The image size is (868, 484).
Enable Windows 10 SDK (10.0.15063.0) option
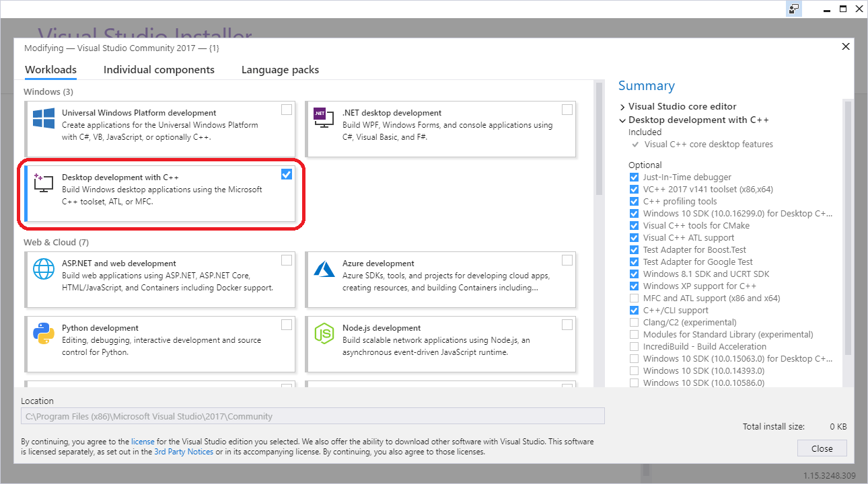point(634,359)
